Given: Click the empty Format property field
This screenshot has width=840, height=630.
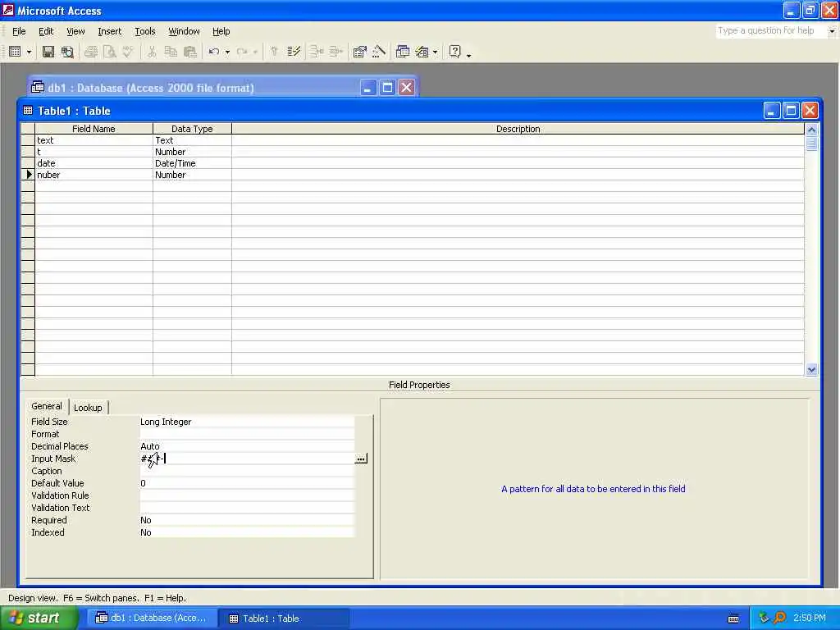Looking at the screenshot, I should coord(246,434).
